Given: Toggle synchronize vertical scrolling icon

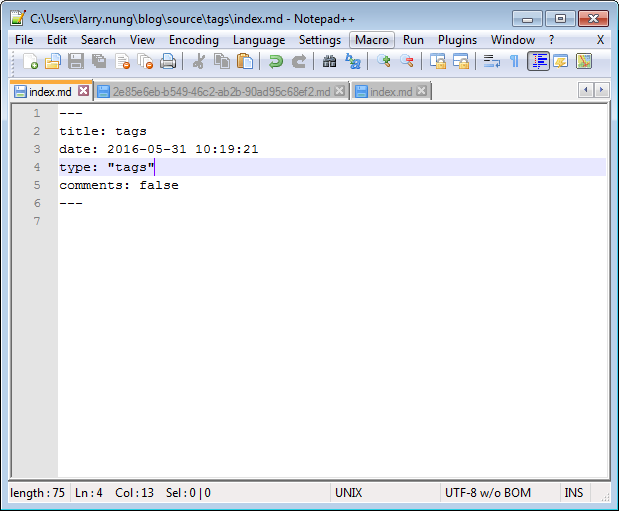Looking at the screenshot, I should coord(437,62).
